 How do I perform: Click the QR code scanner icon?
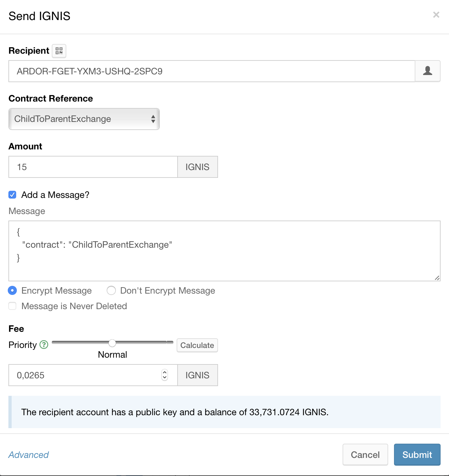point(59,51)
